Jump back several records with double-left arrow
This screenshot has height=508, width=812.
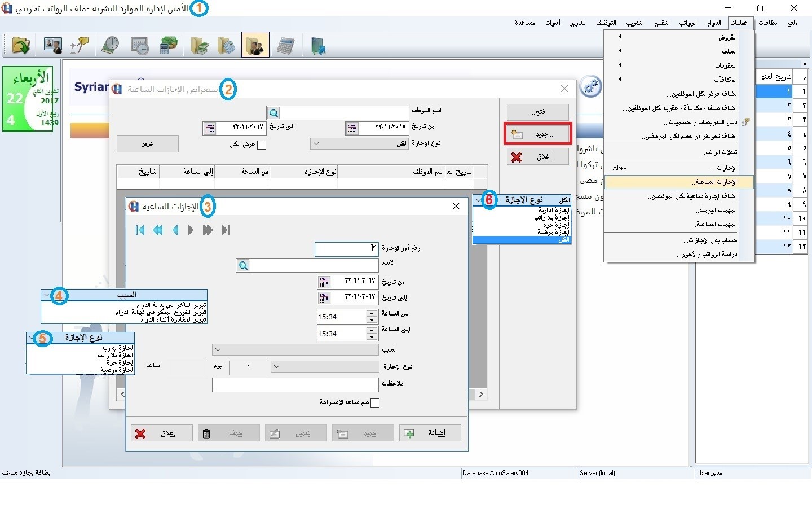(x=158, y=230)
